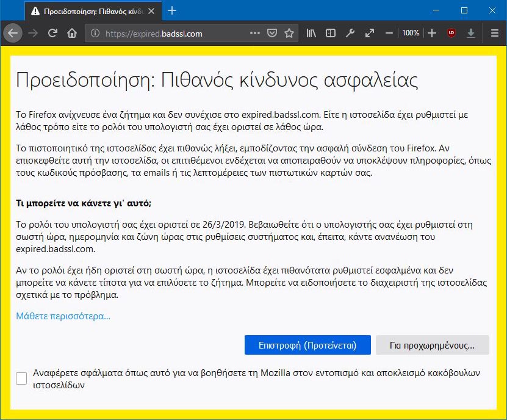Open a new tab
Screen dimensions: 507x420
tap(172, 10)
